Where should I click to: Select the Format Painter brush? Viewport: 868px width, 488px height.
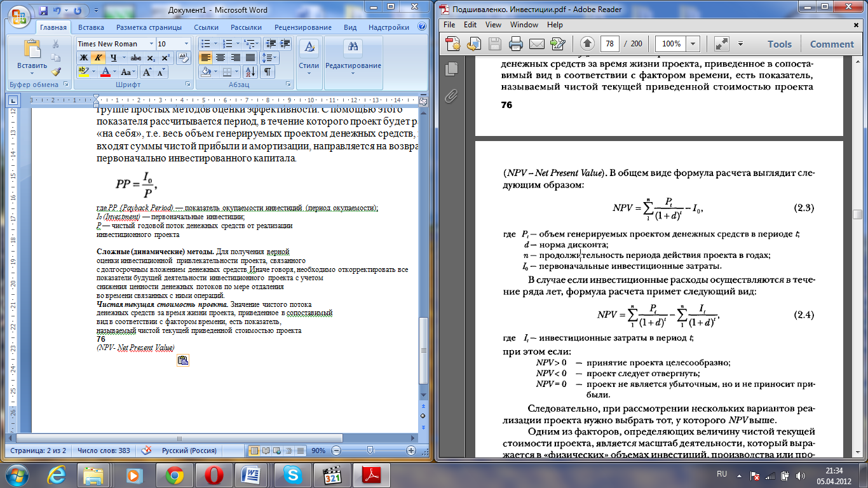(x=56, y=72)
